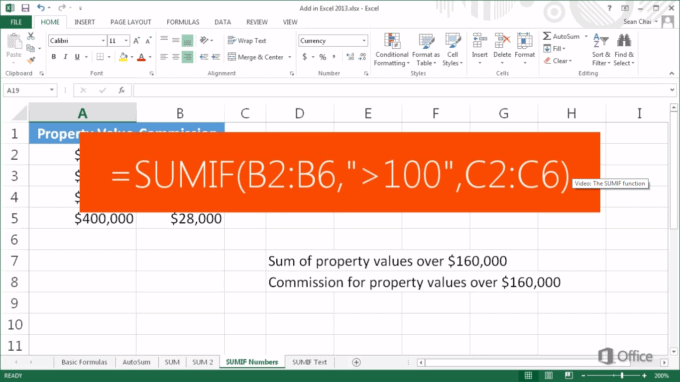Click the Paste clipboard icon
The image size is (680, 382).
click(x=14, y=42)
